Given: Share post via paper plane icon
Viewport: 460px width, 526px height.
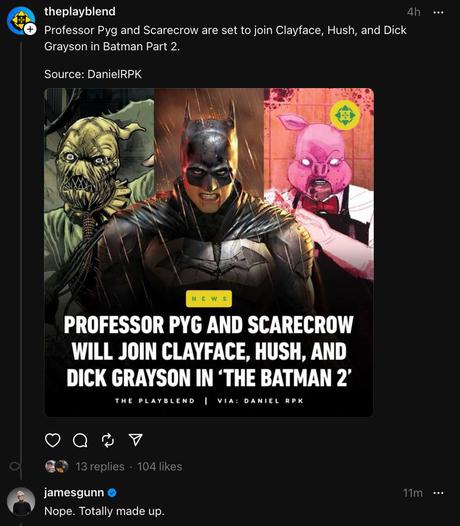Looking at the screenshot, I should coord(136,440).
